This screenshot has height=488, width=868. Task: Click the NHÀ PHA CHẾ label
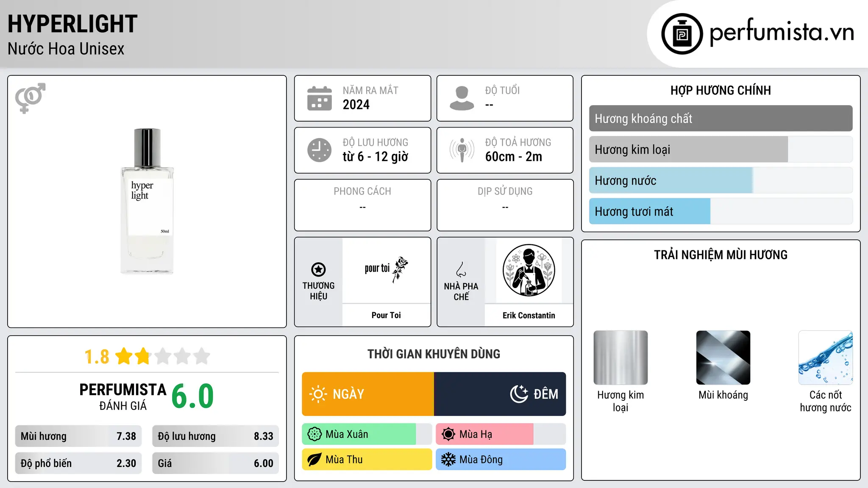(x=461, y=291)
